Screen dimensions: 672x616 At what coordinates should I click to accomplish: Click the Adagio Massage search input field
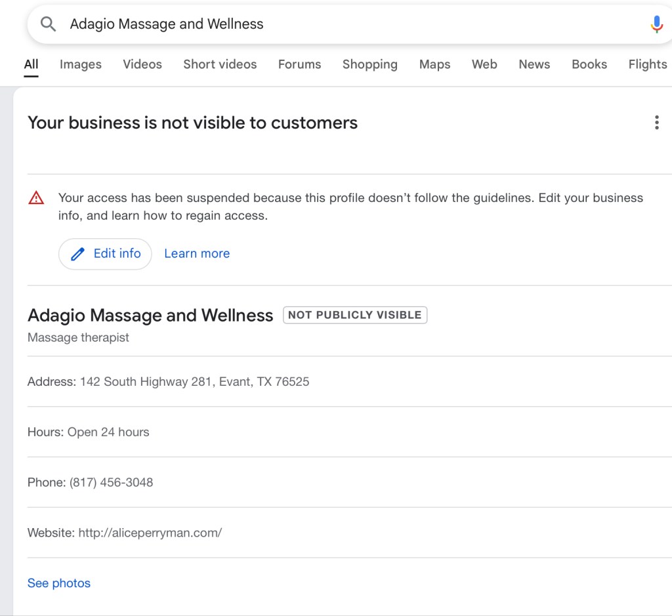328,24
